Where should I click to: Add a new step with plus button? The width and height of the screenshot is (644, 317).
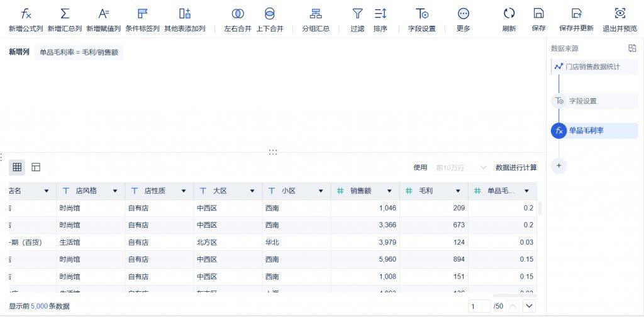[559, 166]
